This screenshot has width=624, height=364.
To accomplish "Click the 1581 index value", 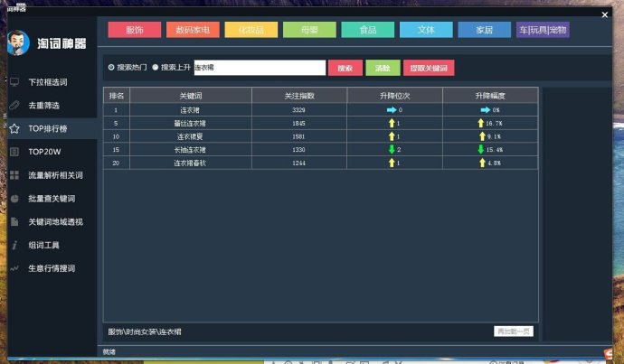I will point(298,136).
